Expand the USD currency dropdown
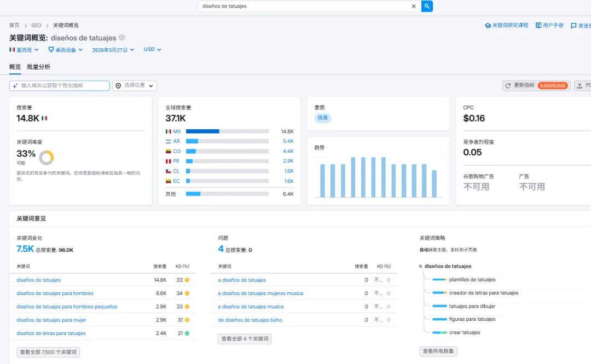The image size is (591, 364). [x=152, y=49]
